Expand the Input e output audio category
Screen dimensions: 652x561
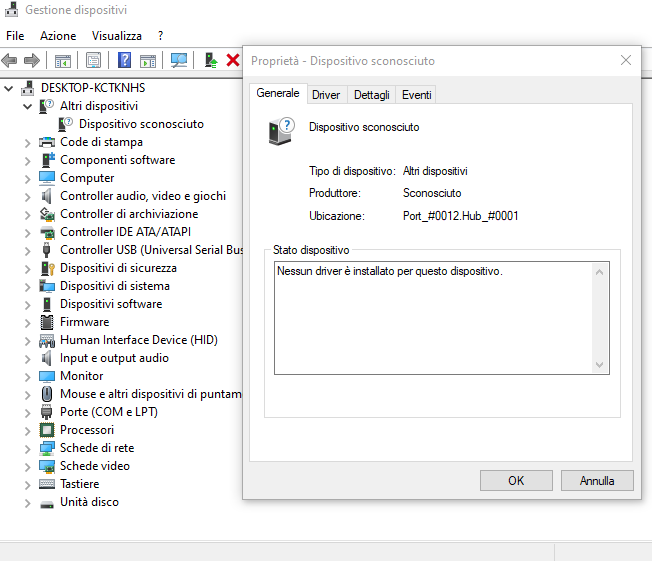coord(27,358)
